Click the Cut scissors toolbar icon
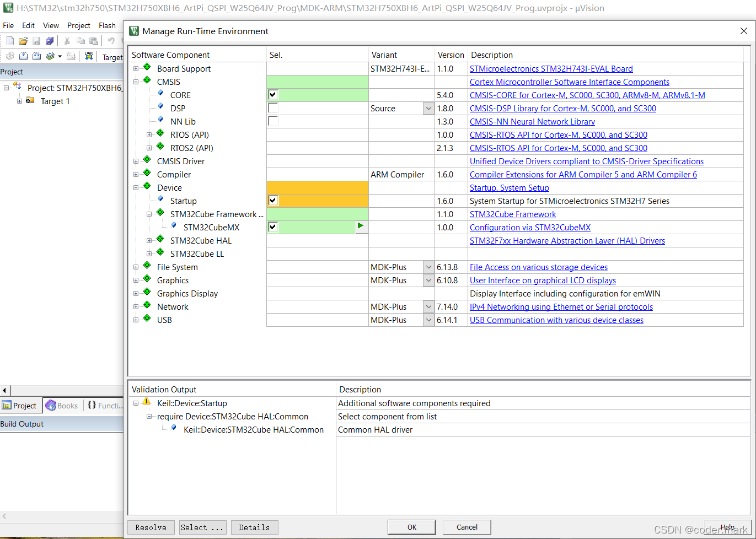756x539 pixels. [x=67, y=41]
